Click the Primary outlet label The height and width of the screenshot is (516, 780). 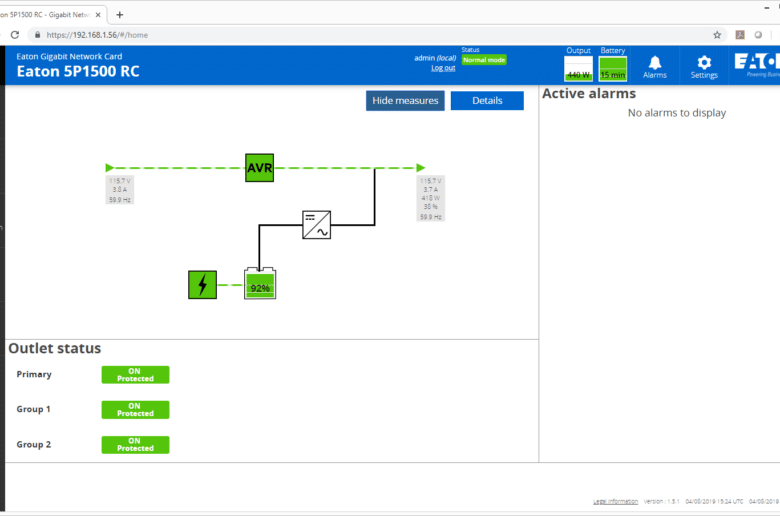click(34, 374)
